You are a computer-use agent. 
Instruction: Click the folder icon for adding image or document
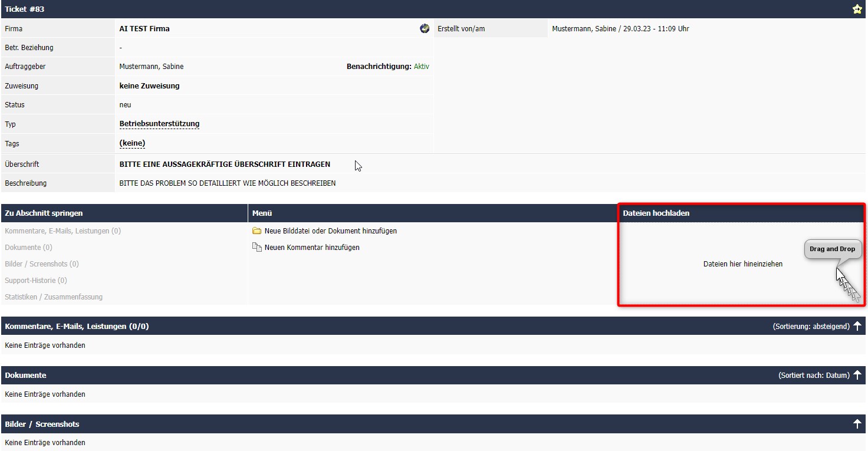257,231
